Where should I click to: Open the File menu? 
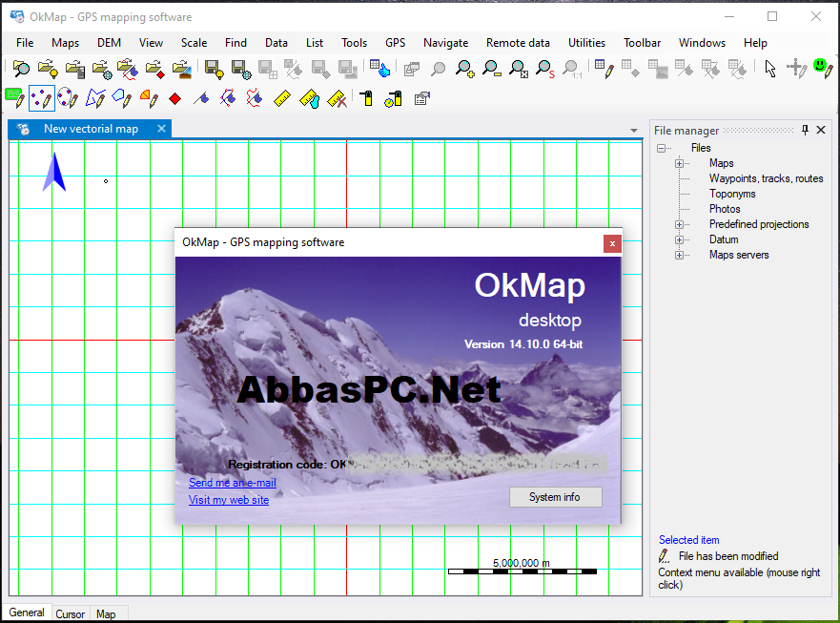pos(25,43)
